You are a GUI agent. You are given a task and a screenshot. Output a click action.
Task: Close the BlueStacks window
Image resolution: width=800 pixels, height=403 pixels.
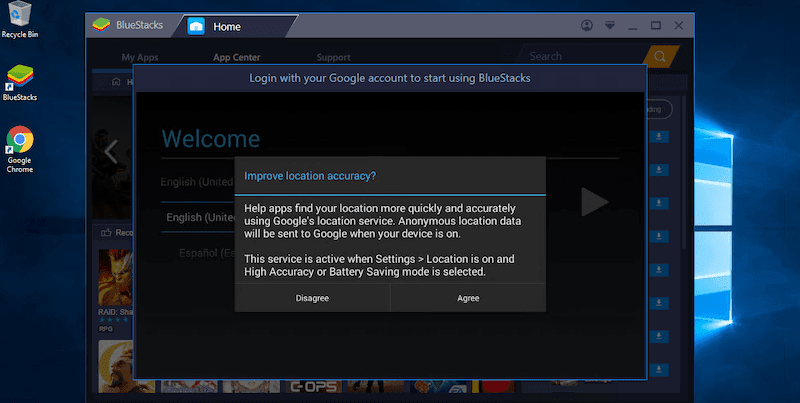click(x=679, y=25)
